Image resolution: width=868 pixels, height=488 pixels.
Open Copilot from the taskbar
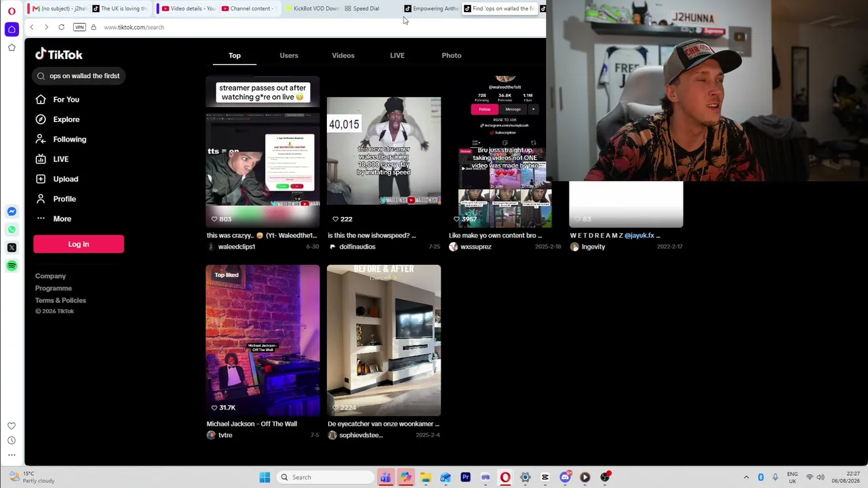click(x=406, y=477)
